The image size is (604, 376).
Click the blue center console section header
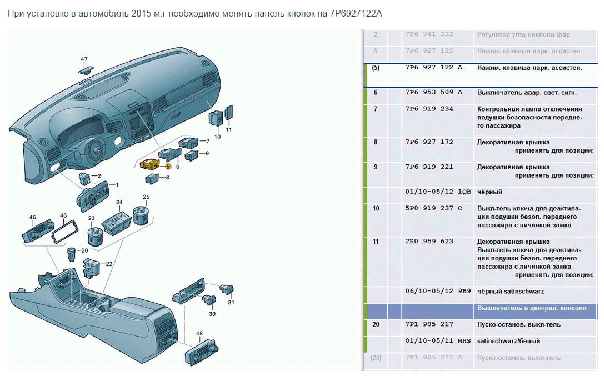click(480, 311)
